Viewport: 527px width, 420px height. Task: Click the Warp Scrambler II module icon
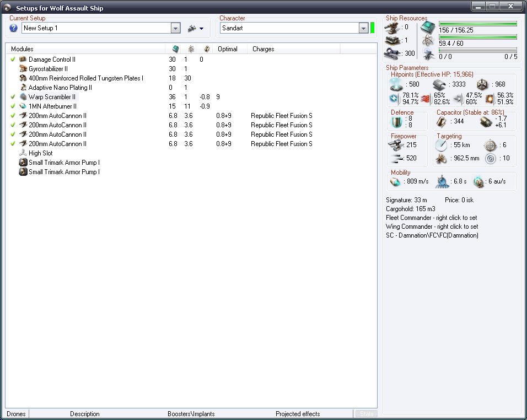(23, 97)
